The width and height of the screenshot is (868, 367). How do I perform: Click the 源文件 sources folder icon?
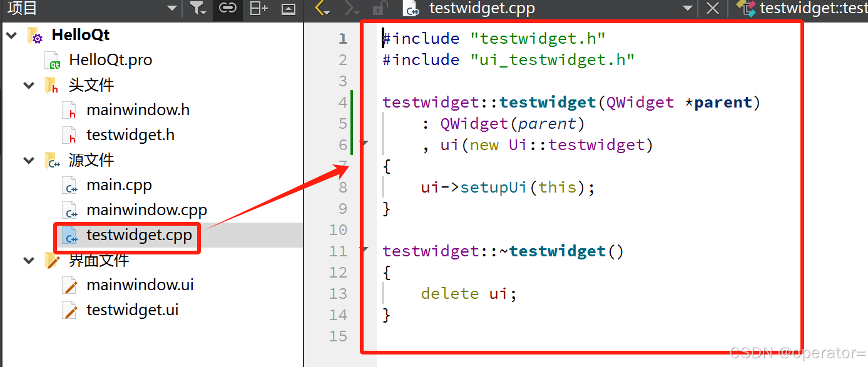point(52,161)
